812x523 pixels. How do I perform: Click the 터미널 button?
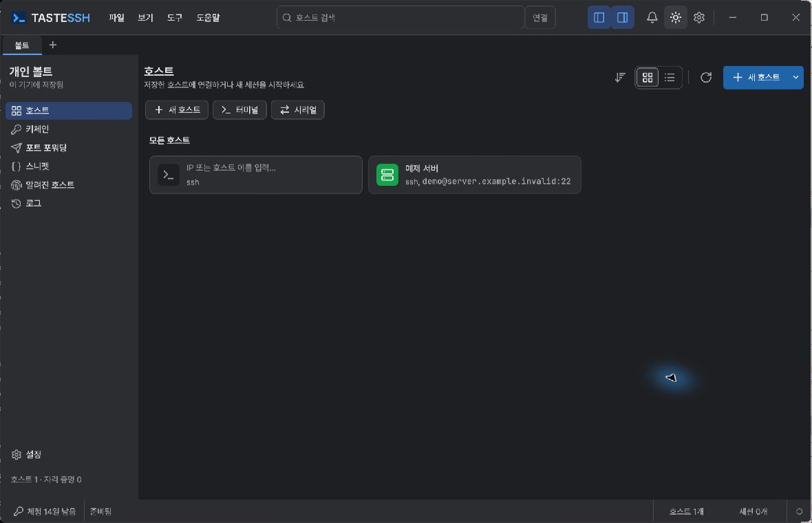(239, 110)
